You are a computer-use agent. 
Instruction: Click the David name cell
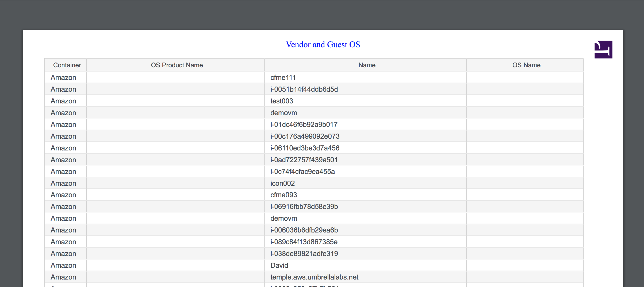tap(366, 265)
